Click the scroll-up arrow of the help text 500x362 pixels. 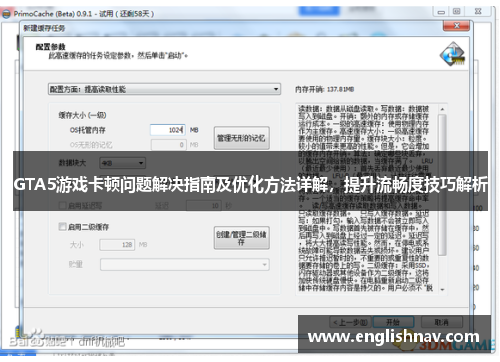pos(442,109)
